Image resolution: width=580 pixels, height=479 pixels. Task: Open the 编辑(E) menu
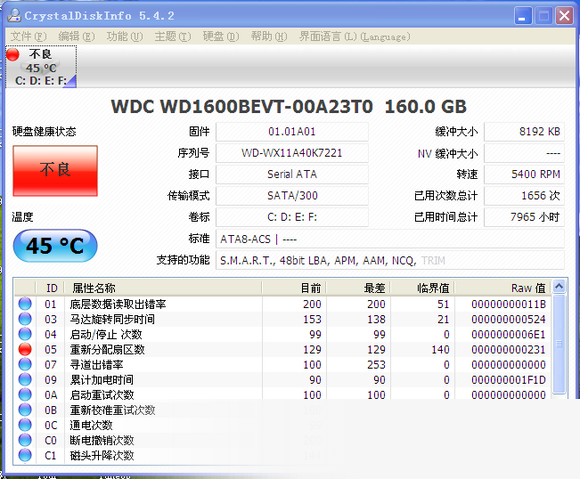click(76, 36)
